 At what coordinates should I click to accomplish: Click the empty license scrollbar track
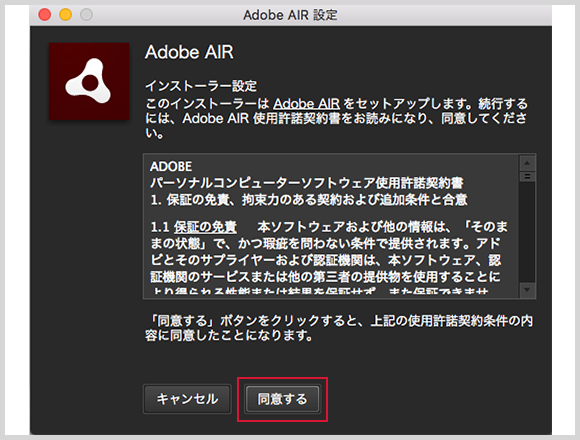point(527,232)
